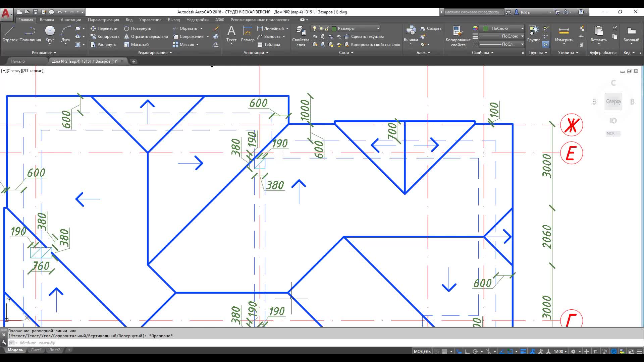Open Свойства слоя (layer properties)
Screen dimensions: 644x362
pos(301,36)
